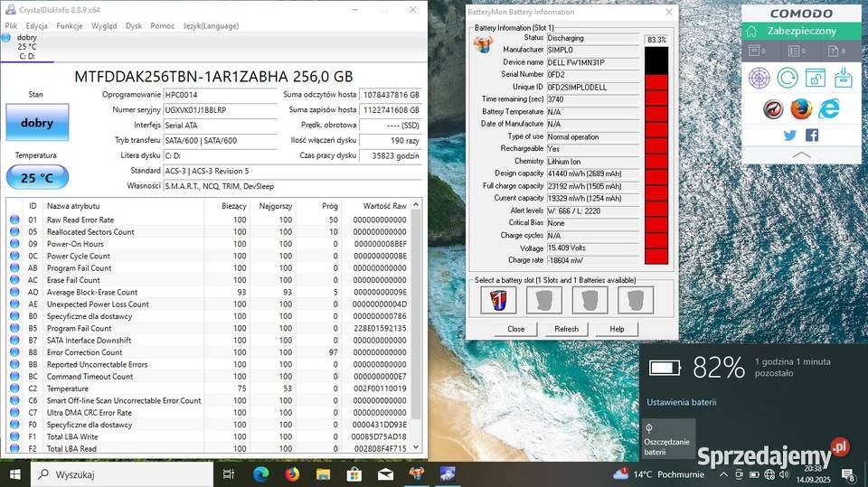Image resolution: width=868 pixels, height=487 pixels.
Task: Click the Twitter icon in the Comodo widget
Action: pos(789,136)
